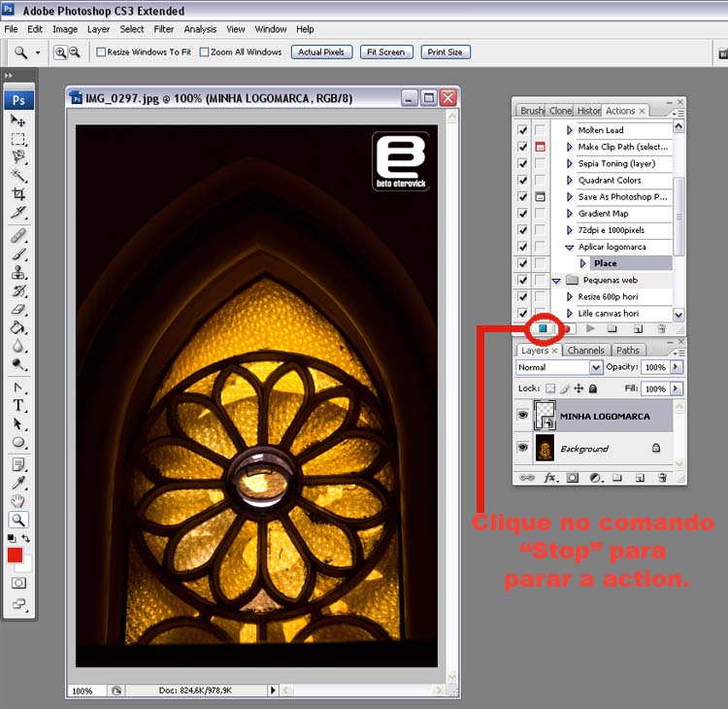Click the Stop button in Actions panel
Screen dimensions: 728x709
point(544,329)
